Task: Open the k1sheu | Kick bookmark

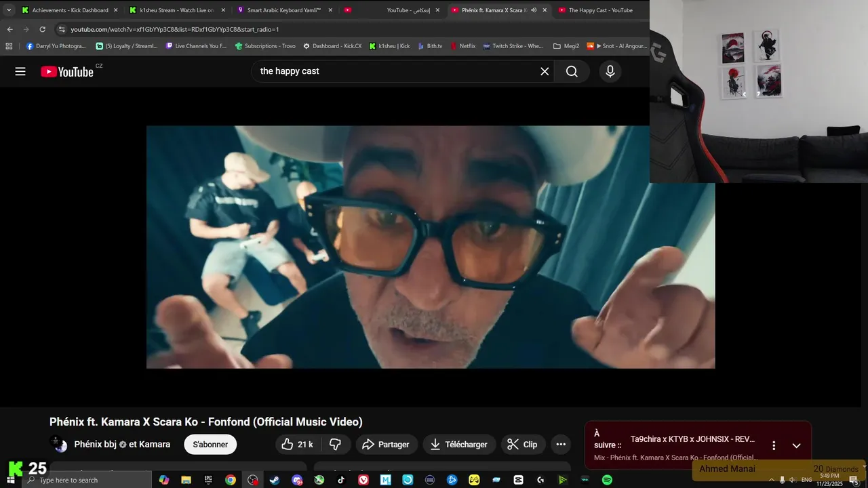Action: 389,46
